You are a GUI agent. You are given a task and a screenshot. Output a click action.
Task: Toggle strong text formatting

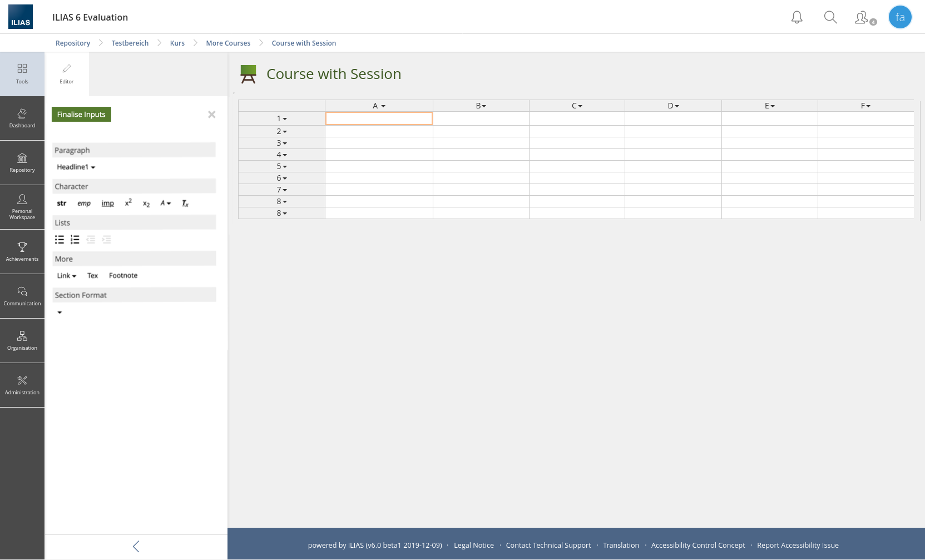(61, 204)
